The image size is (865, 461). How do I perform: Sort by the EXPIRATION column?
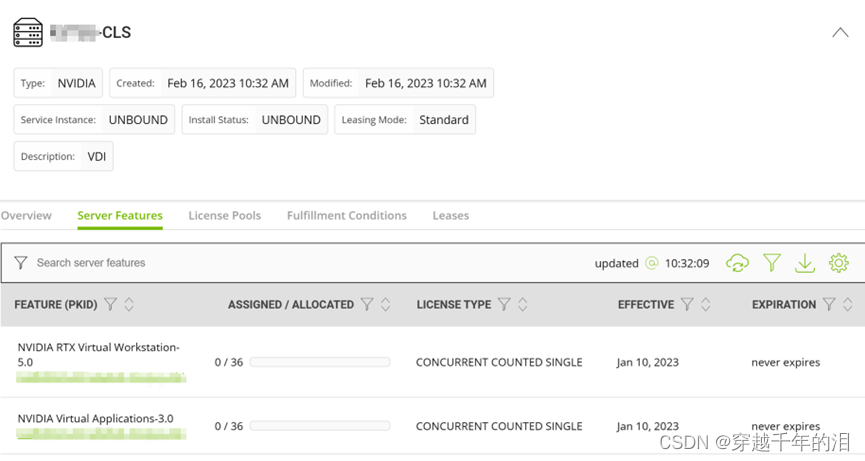point(848,304)
